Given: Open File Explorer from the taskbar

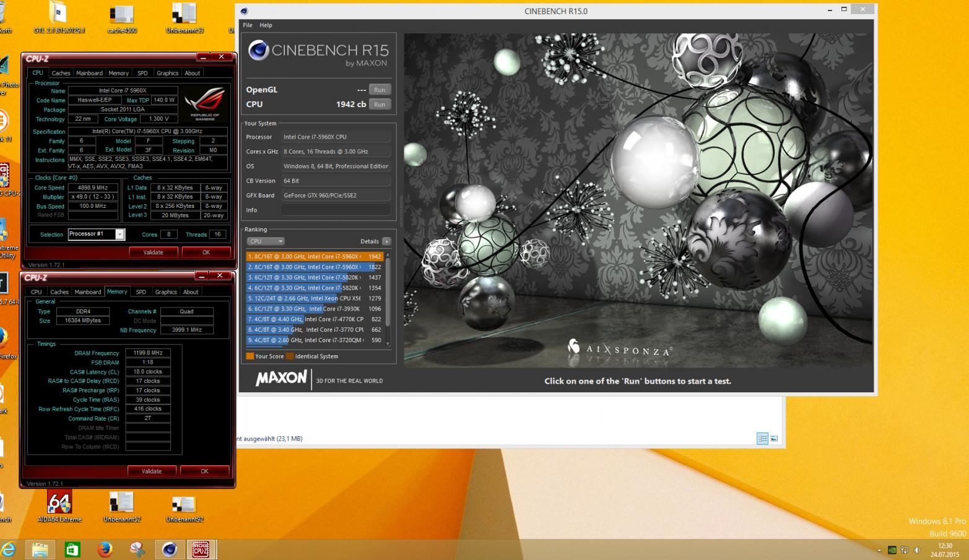Looking at the screenshot, I should (x=40, y=549).
